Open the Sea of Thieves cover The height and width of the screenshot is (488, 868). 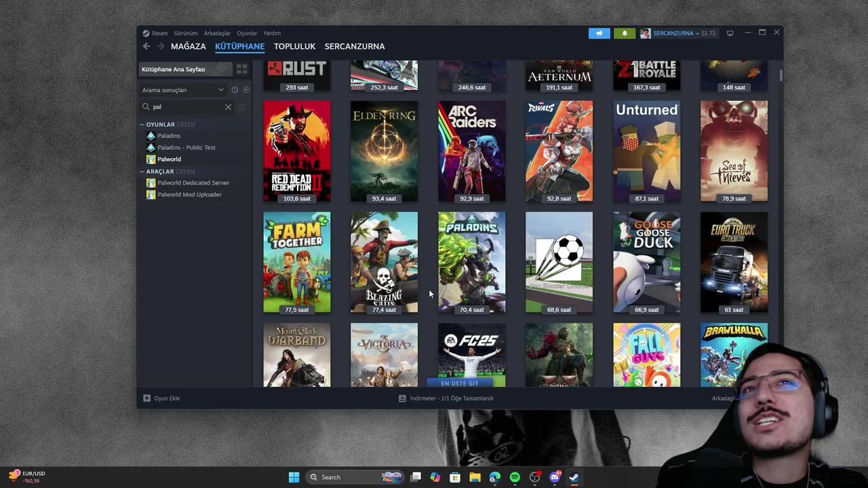pos(734,151)
